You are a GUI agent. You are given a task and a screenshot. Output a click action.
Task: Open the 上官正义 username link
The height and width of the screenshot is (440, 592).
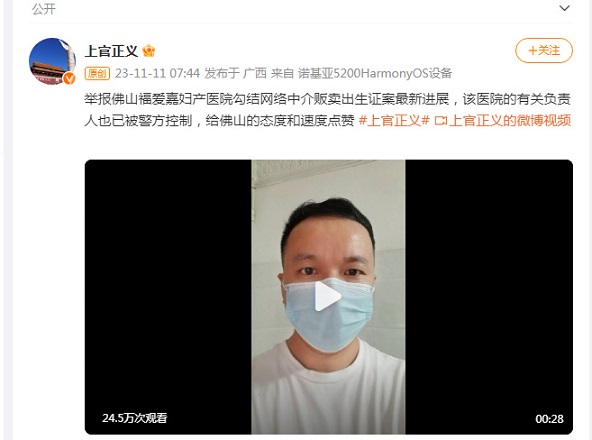[111, 51]
